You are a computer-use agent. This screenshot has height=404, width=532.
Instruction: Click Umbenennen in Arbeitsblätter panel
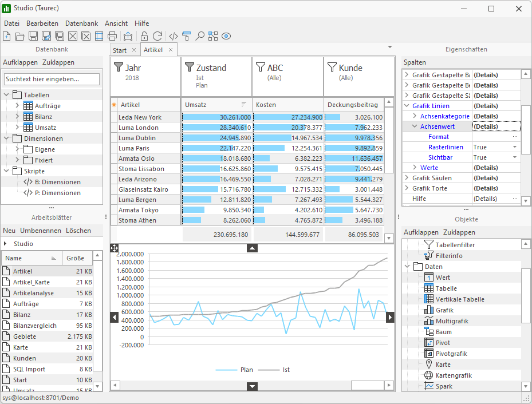(40, 231)
